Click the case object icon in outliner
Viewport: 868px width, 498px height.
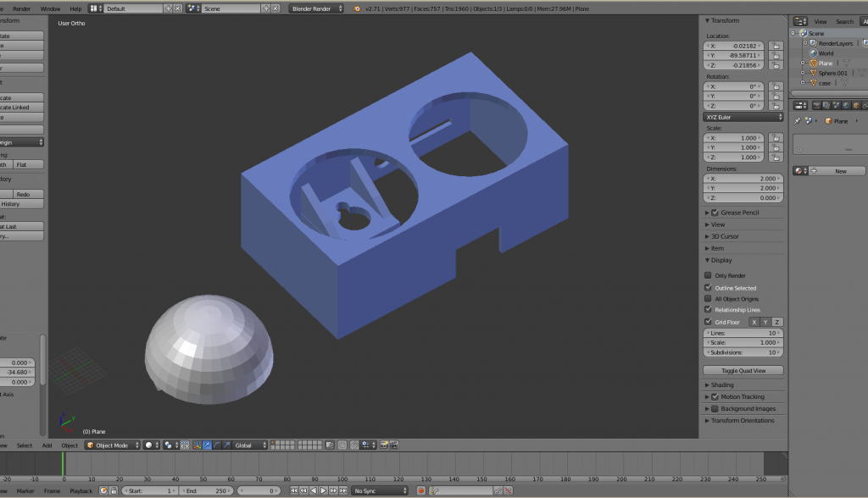(x=813, y=83)
